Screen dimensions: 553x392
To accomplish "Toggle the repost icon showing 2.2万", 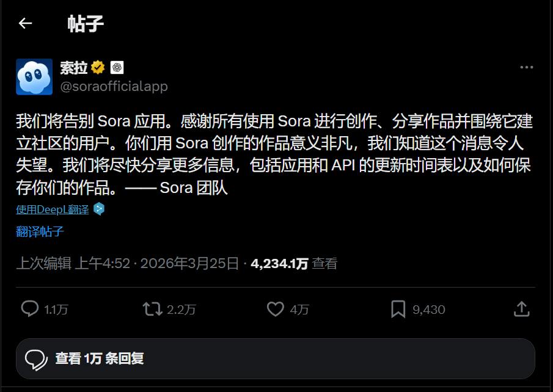I will coord(152,309).
